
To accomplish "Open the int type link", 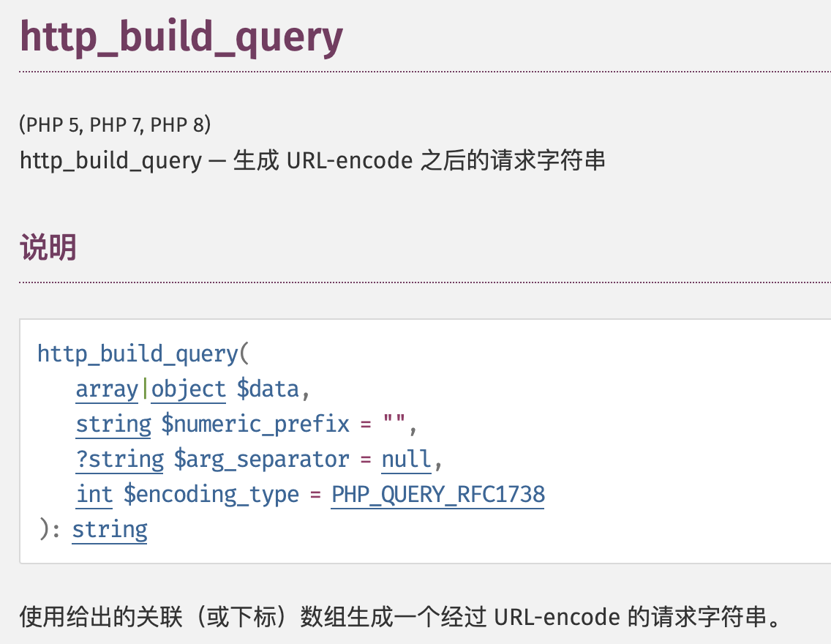I will pos(94,495).
